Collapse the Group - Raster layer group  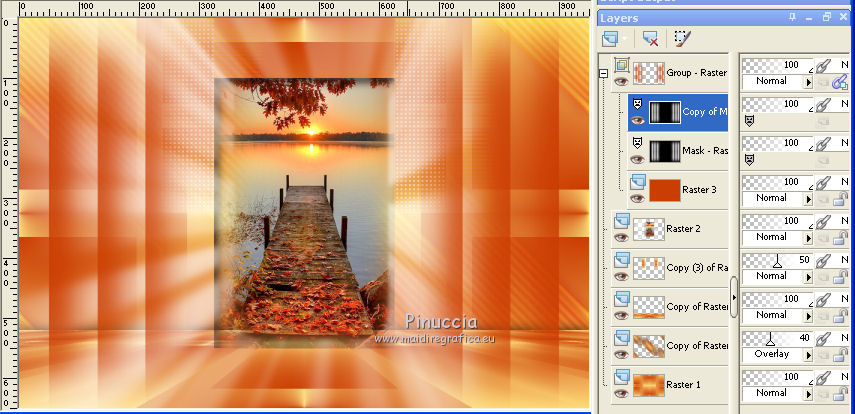point(603,73)
